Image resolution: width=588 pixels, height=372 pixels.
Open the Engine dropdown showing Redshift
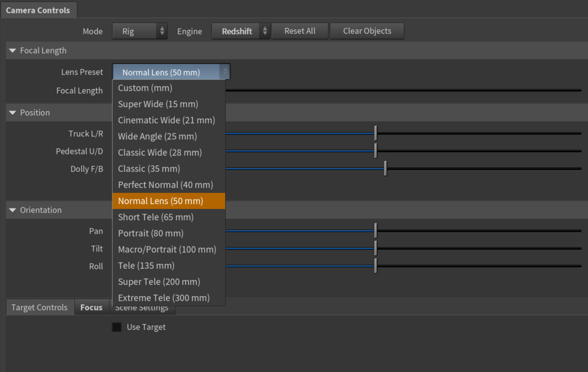pos(240,32)
